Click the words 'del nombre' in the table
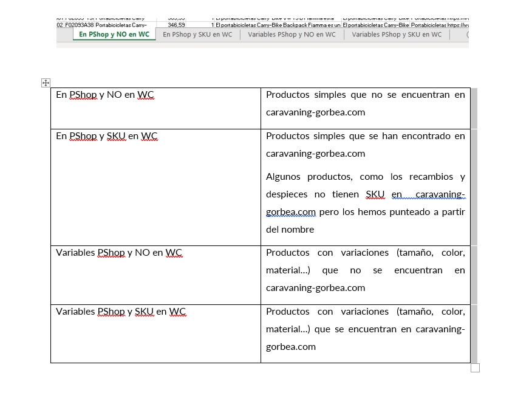Screen dimensions: 532x407 coord(290,230)
